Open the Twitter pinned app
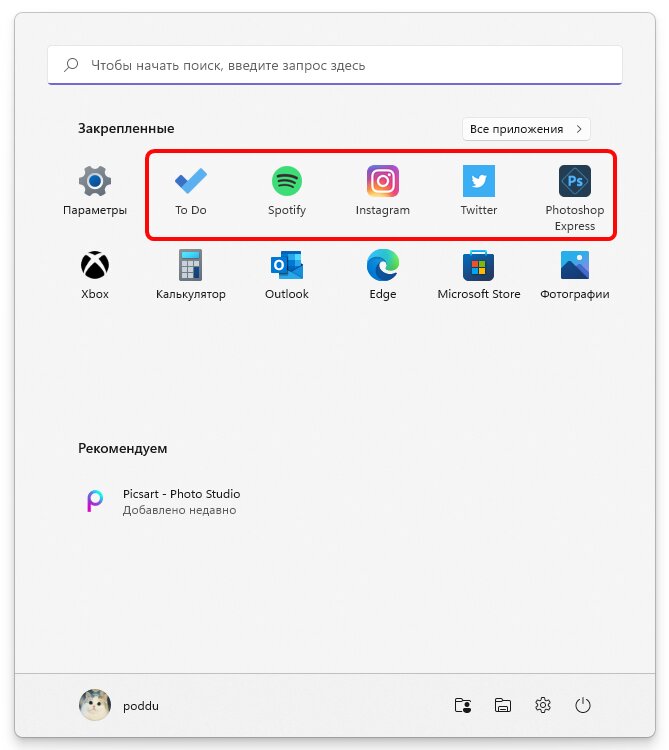Viewport: 669px width, 750px height. (x=479, y=191)
